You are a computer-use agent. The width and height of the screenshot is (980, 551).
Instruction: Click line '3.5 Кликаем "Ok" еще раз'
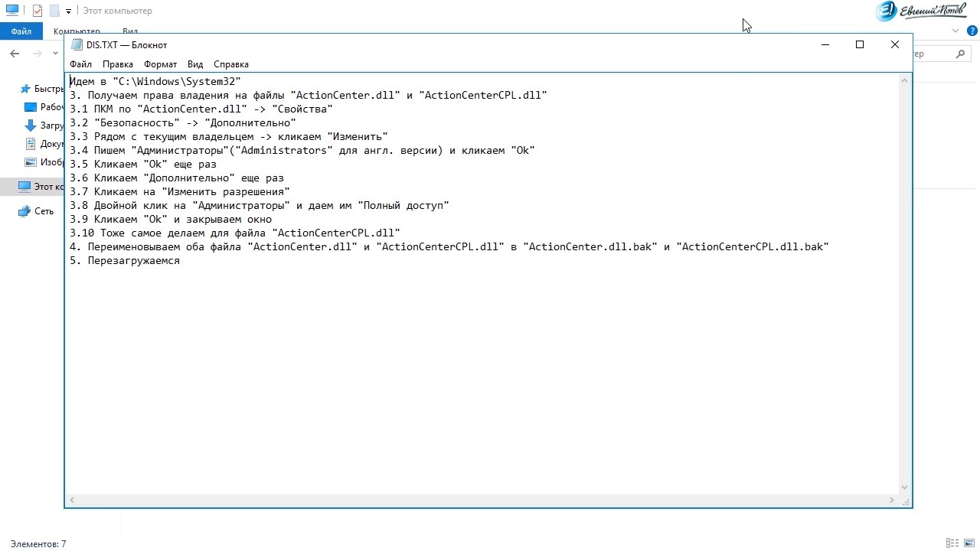click(143, 164)
